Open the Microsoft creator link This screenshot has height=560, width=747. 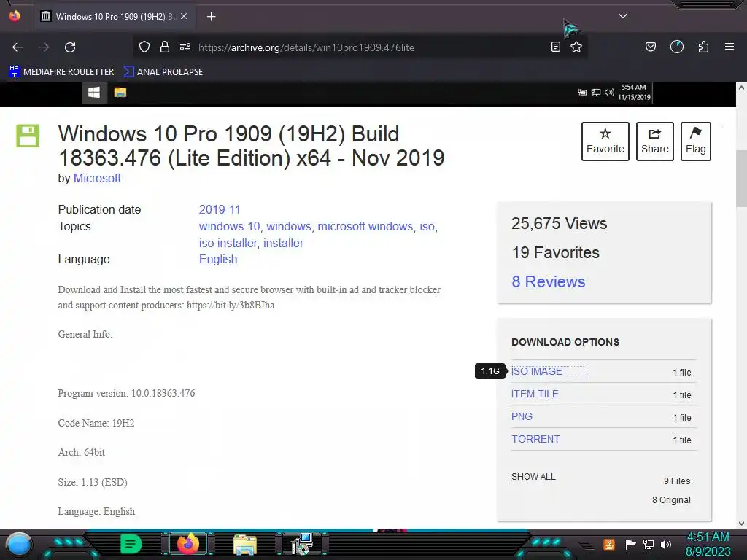coord(97,178)
